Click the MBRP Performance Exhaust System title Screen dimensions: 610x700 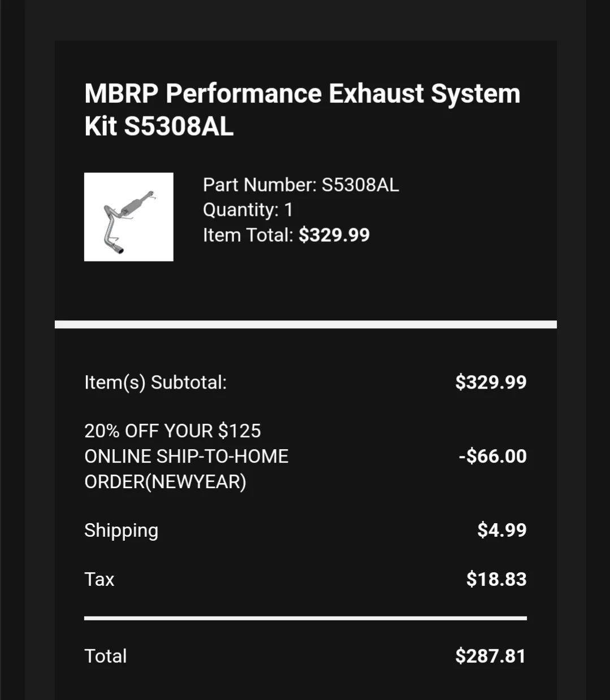point(302,110)
